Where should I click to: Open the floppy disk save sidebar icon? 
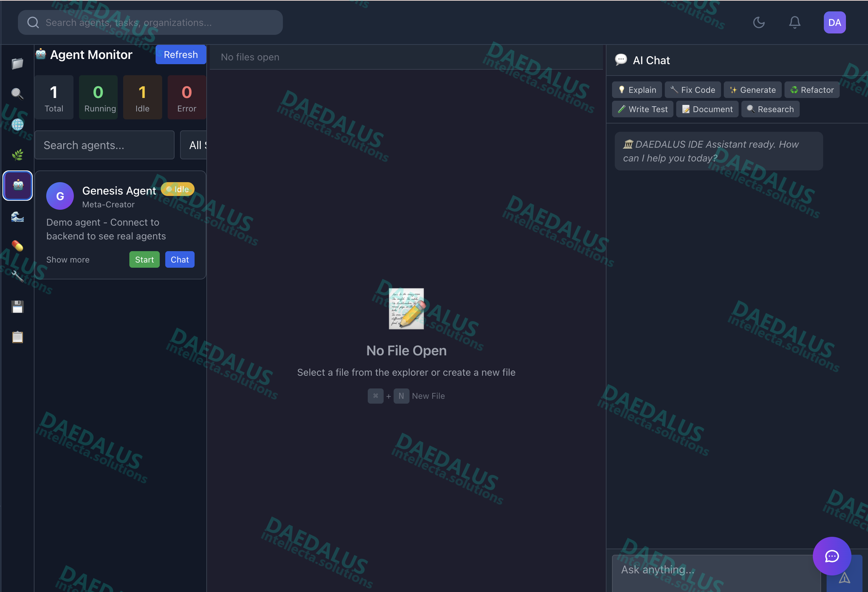pyautogui.click(x=17, y=307)
